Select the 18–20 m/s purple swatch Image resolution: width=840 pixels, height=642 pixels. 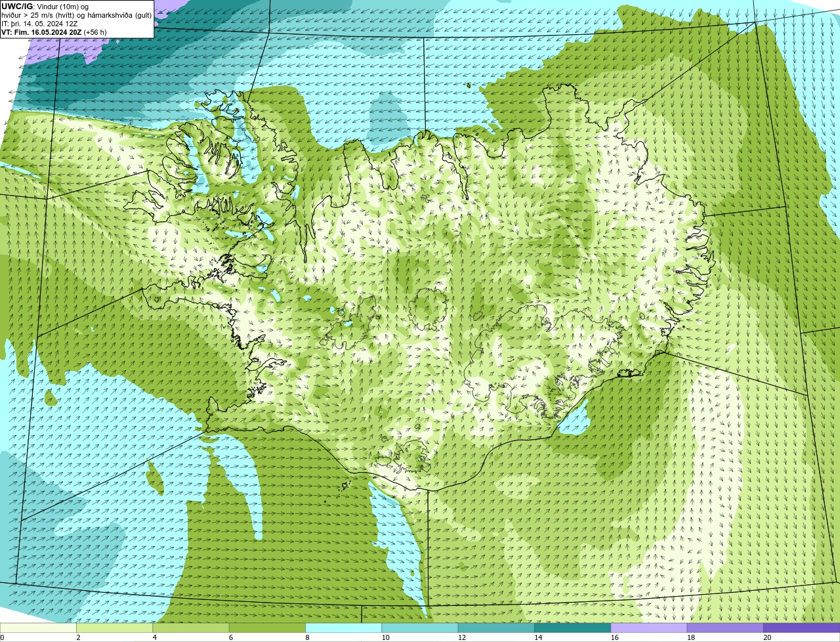725,628
